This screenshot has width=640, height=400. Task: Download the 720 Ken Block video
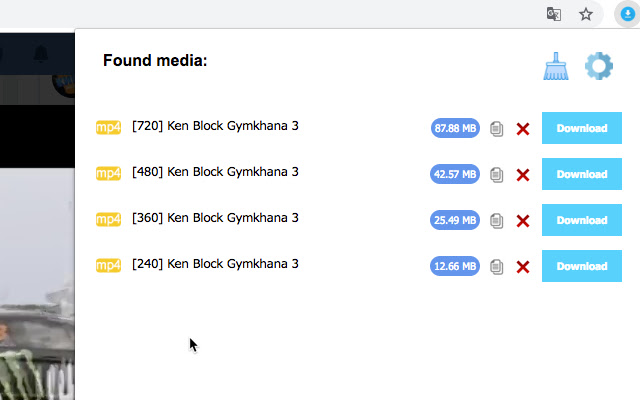582,128
